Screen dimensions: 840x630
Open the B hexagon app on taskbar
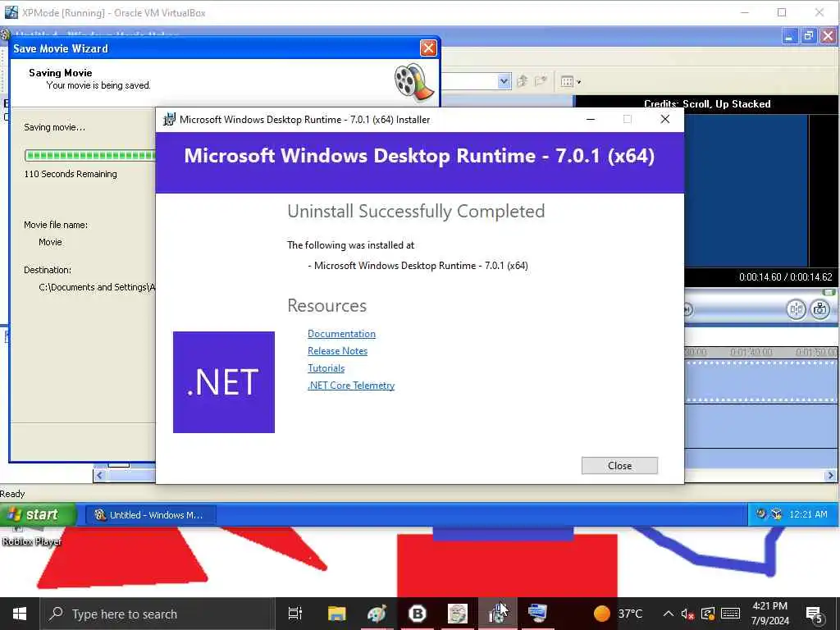click(x=418, y=614)
